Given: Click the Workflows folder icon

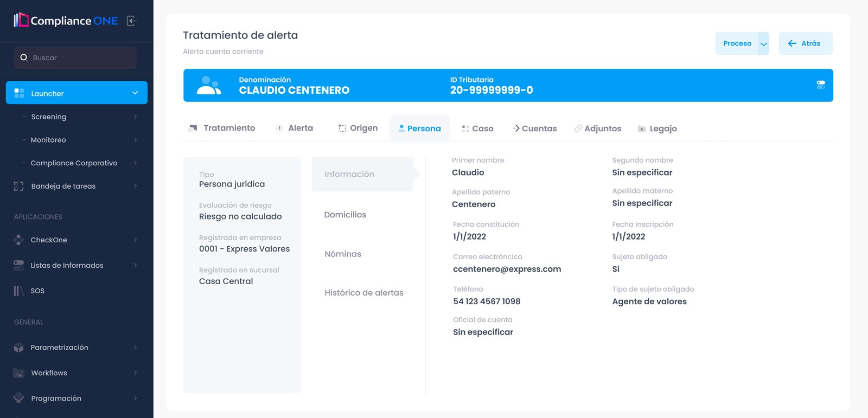Looking at the screenshot, I should click(18, 373).
